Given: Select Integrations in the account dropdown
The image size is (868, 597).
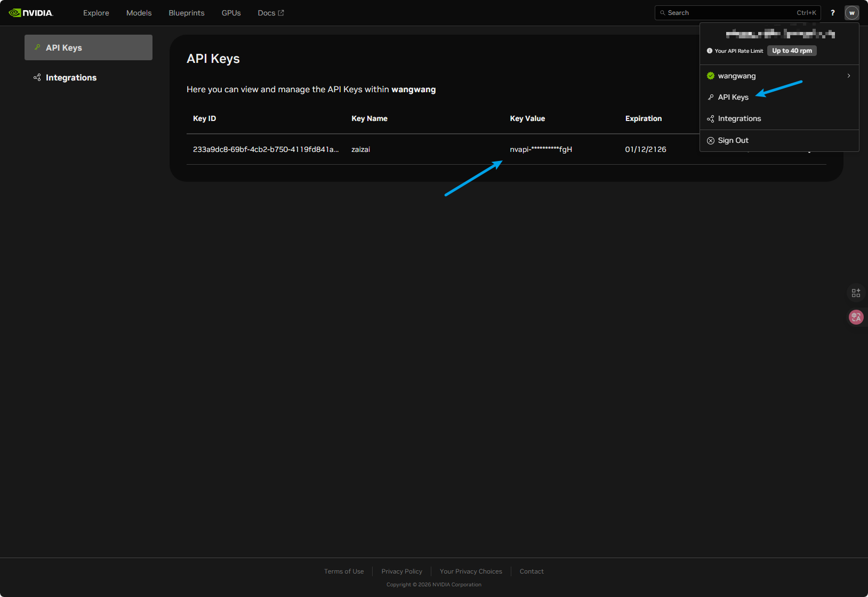Looking at the screenshot, I should pos(739,118).
